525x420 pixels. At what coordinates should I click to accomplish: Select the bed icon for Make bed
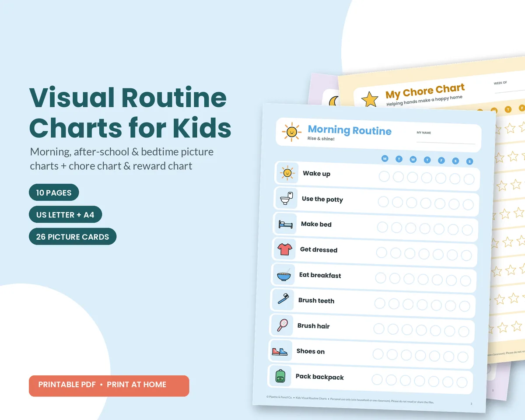286,224
